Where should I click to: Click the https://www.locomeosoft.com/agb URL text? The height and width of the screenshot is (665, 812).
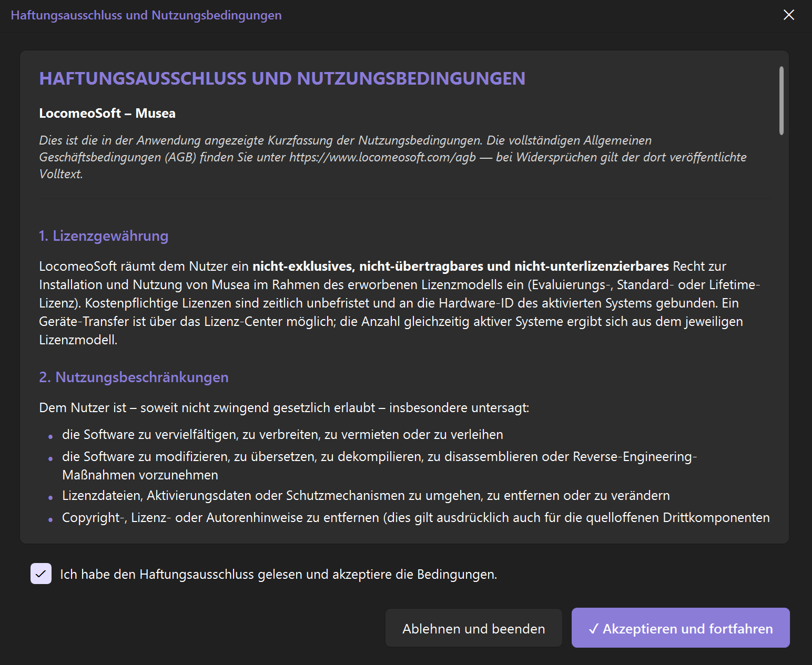tap(382, 157)
